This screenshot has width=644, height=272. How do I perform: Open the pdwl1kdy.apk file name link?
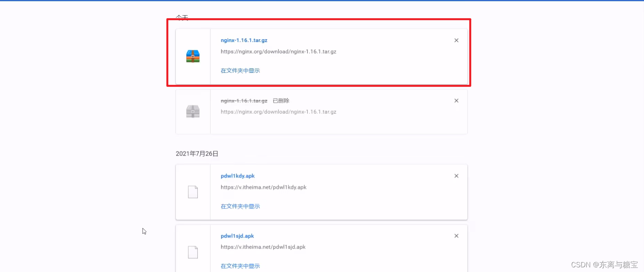[237, 176]
